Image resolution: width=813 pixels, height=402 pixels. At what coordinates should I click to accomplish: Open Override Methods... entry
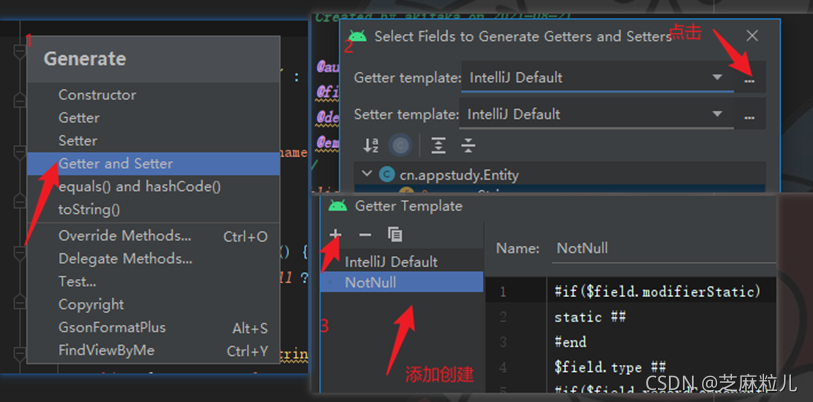(x=153, y=236)
